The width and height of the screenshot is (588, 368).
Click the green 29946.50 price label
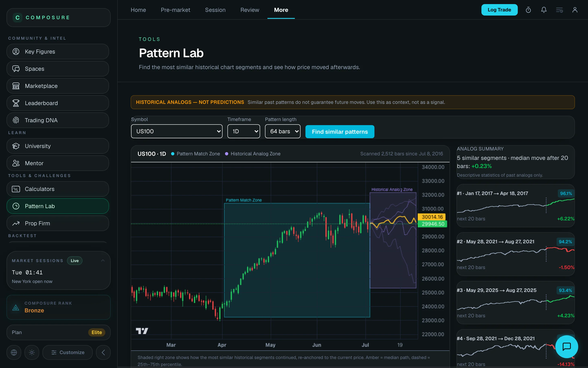pos(432,224)
